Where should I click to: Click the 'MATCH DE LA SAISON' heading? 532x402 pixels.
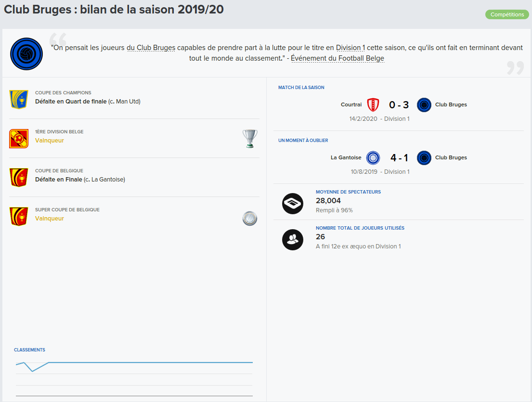point(301,88)
